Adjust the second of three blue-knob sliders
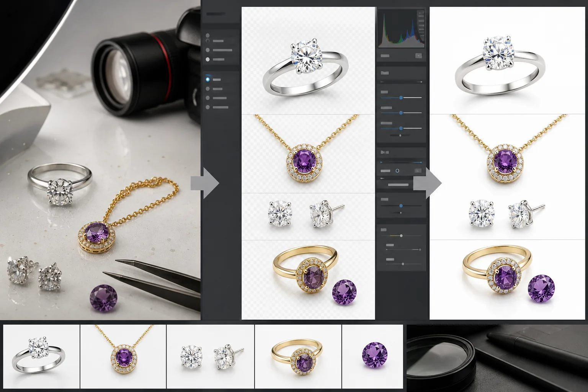This screenshot has width=588, height=392. tap(401, 113)
